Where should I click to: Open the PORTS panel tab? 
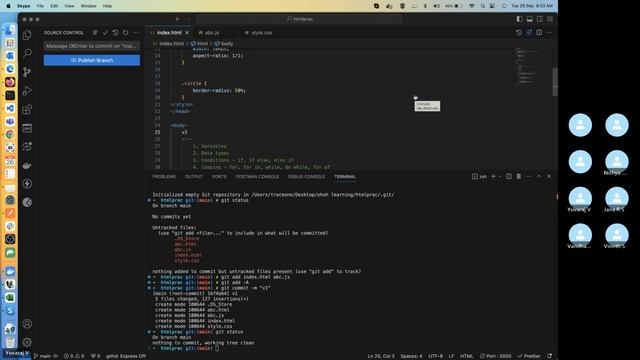click(x=219, y=177)
